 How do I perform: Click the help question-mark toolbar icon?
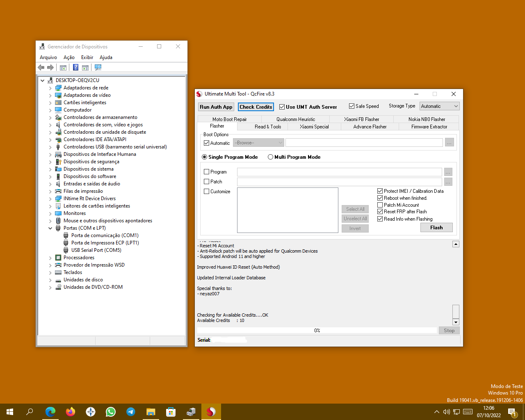[75, 67]
